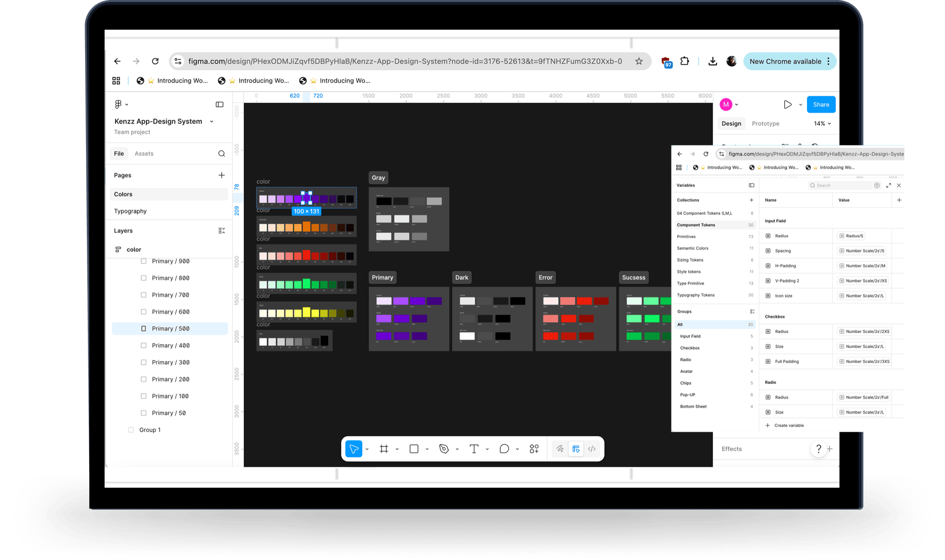Switch to the File tab
945x560 pixels.
pos(119,154)
